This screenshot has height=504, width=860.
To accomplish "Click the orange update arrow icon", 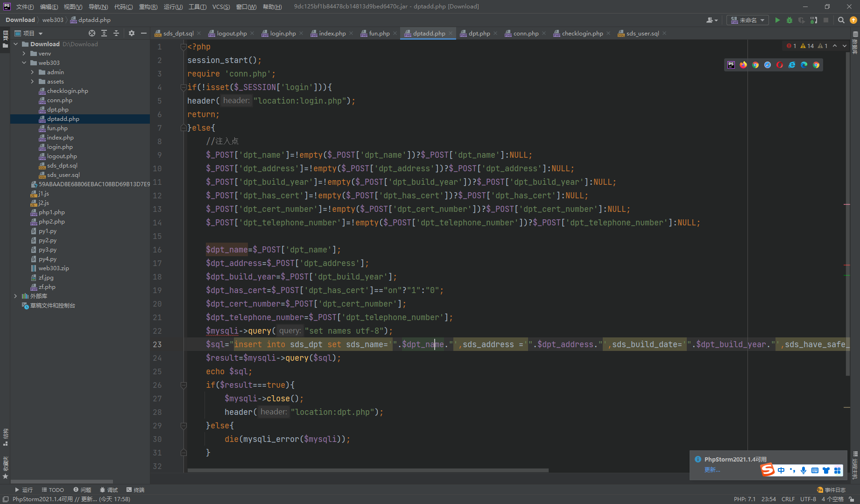I will [853, 20].
